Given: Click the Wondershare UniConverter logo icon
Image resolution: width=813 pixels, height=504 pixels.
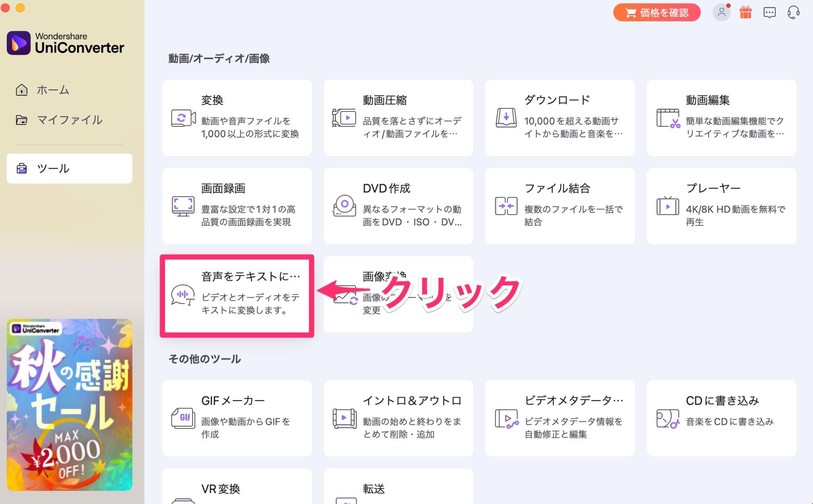Looking at the screenshot, I should click(x=18, y=43).
